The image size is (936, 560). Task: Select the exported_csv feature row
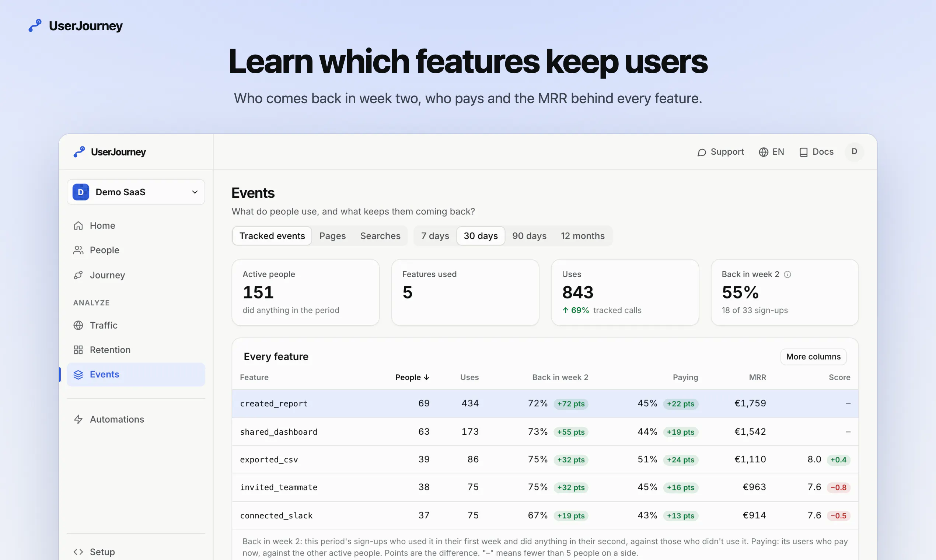click(545, 460)
